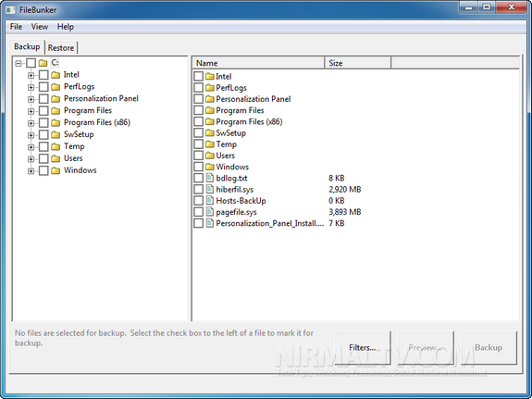Tick Personalization_Panel_Install file checkbox
The width and height of the screenshot is (532, 399).
pyautogui.click(x=199, y=223)
